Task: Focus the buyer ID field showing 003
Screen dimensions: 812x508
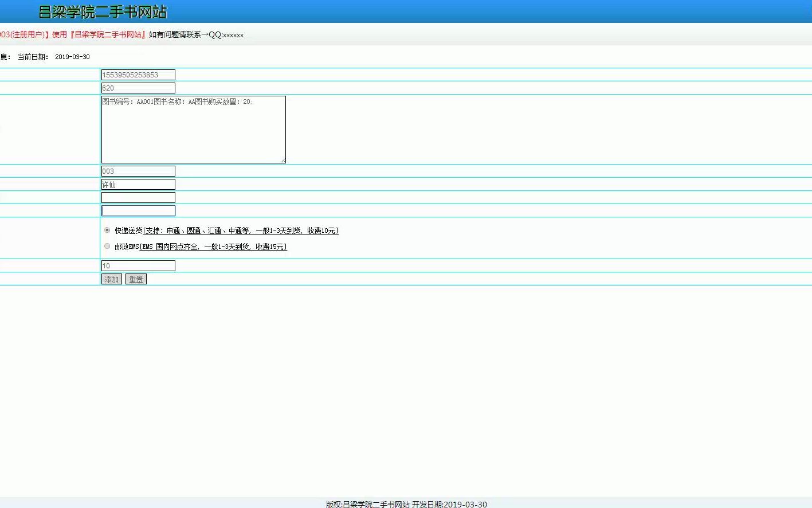Action: [x=138, y=171]
